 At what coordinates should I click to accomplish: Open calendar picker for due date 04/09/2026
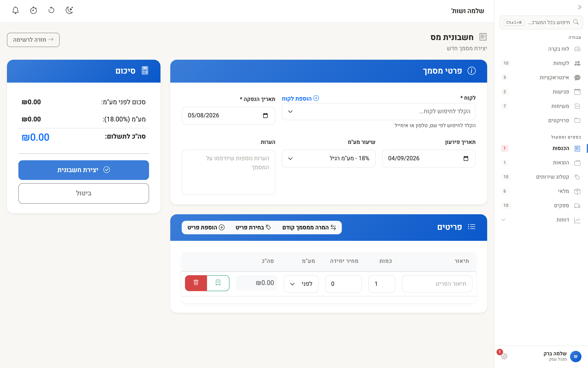coord(465,158)
